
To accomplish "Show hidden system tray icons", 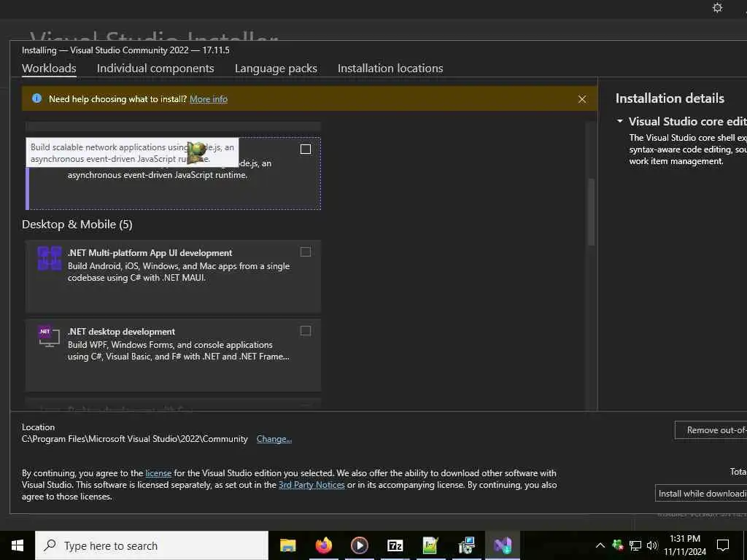I will point(600,545).
